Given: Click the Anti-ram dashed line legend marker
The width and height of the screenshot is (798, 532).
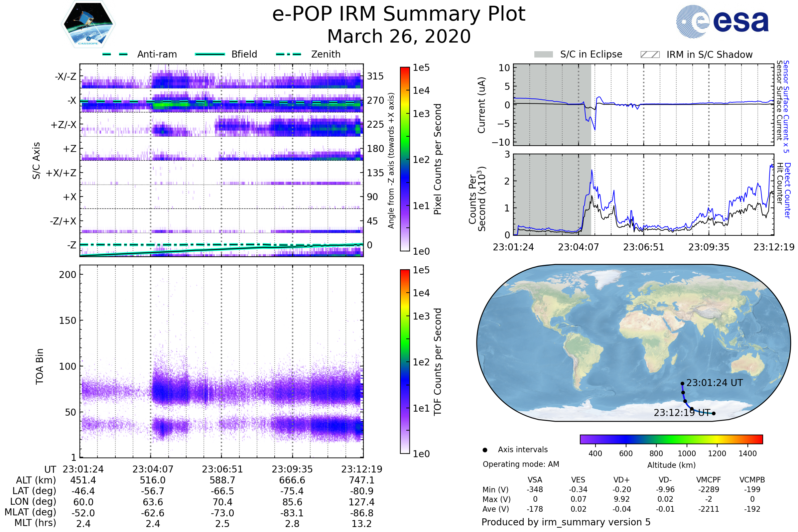Looking at the screenshot, I should point(115,54).
